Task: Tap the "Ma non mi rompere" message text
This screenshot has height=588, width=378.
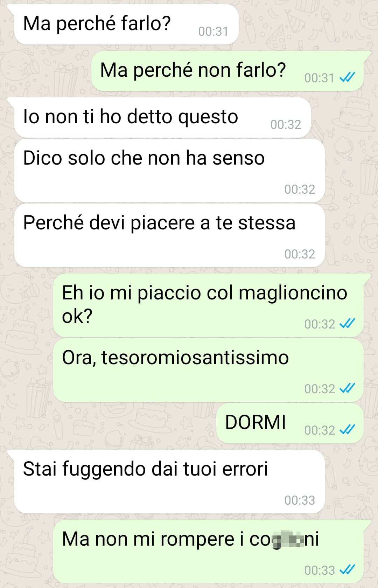Action: tap(190, 539)
